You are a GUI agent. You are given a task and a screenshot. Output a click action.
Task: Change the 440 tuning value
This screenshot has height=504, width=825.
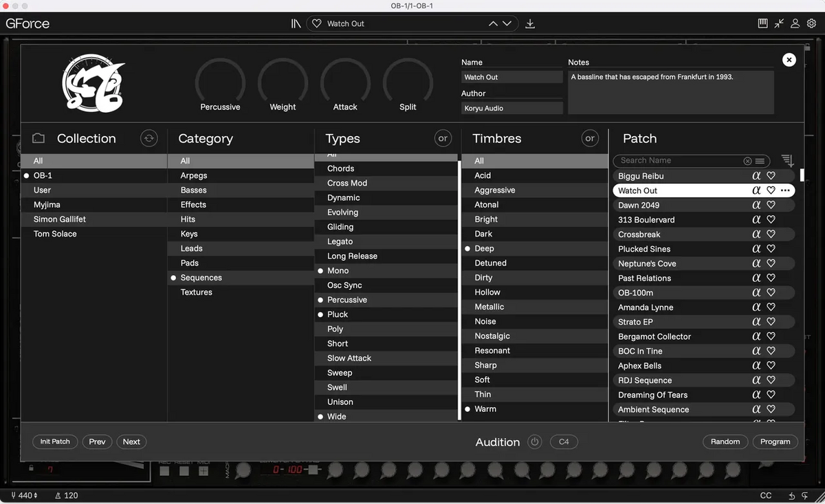pyautogui.click(x=24, y=496)
